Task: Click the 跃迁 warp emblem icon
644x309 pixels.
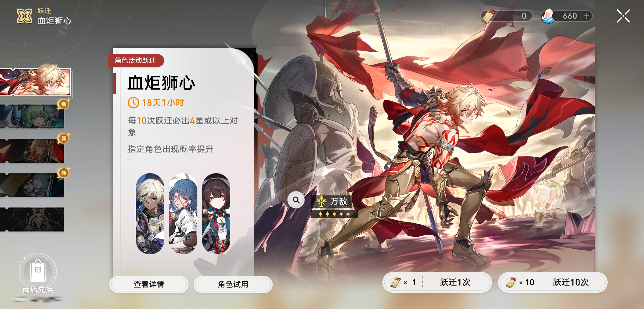Action: 24,16
